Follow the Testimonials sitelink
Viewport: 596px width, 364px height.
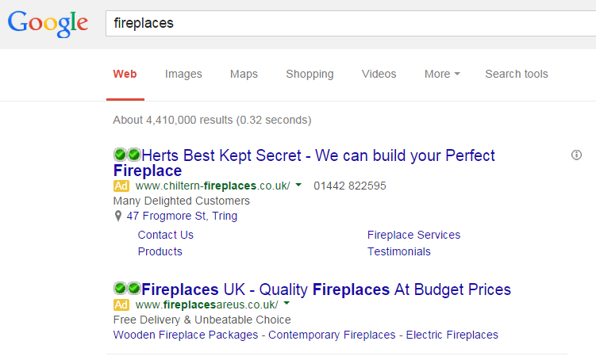click(x=398, y=251)
